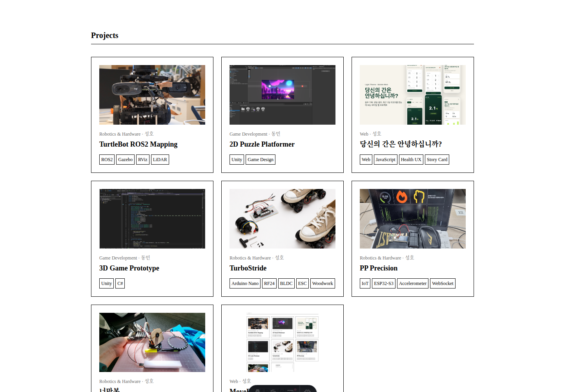The image size is (565, 392).
Task: Open the 3D Game Prototype code thumbnail
Action: pyautogui.click(x=152, y=219)
